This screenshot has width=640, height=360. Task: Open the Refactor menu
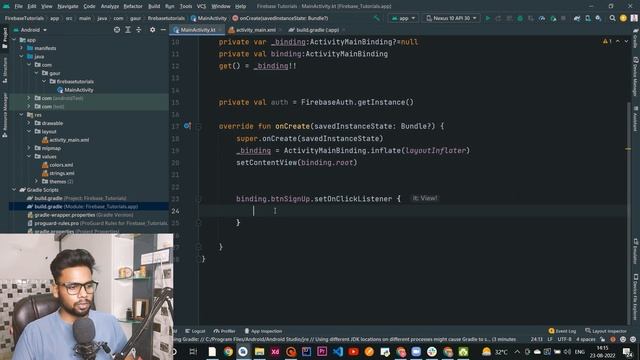pos(133,6)
